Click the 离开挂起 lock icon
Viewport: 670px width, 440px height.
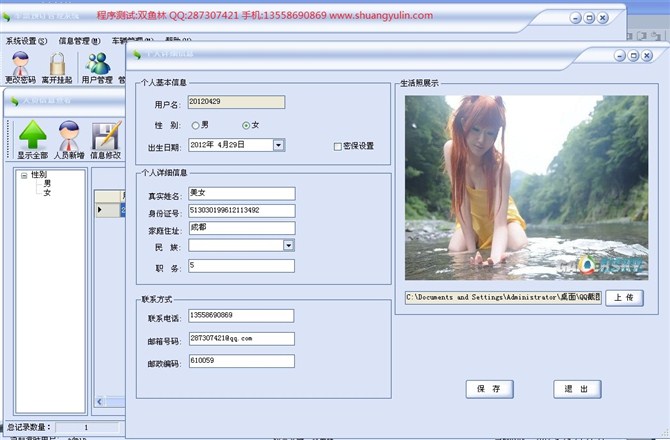coord(58,66)
